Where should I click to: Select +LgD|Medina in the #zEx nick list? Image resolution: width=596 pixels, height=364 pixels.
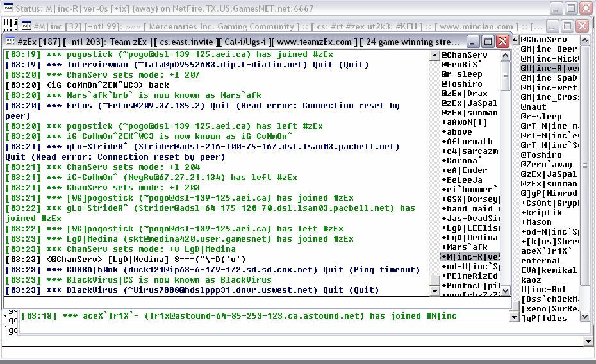tap(470, 238)
